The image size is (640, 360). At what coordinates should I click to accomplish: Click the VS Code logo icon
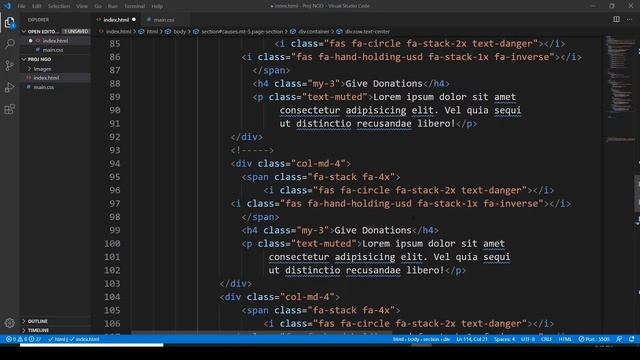coord(7,6)
